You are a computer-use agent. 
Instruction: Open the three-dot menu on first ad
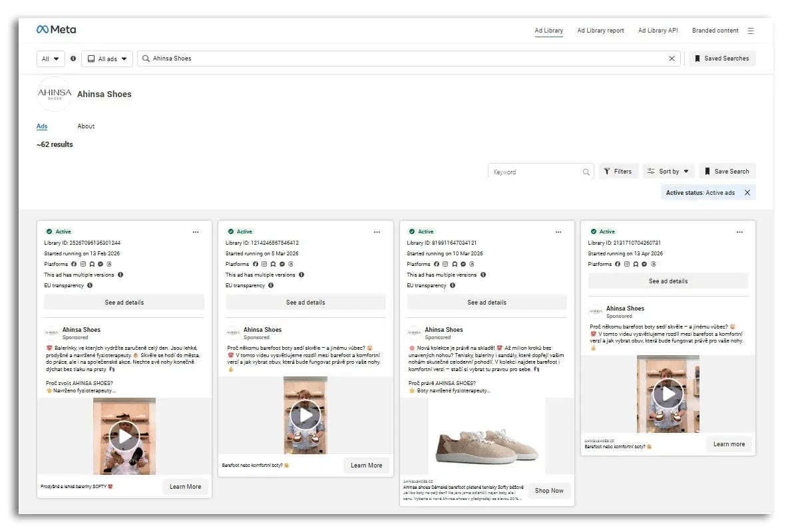196,232
